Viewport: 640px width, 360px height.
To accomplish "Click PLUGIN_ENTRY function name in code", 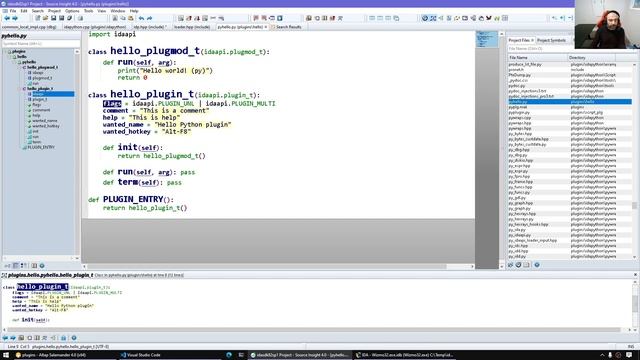I will 133,199.
